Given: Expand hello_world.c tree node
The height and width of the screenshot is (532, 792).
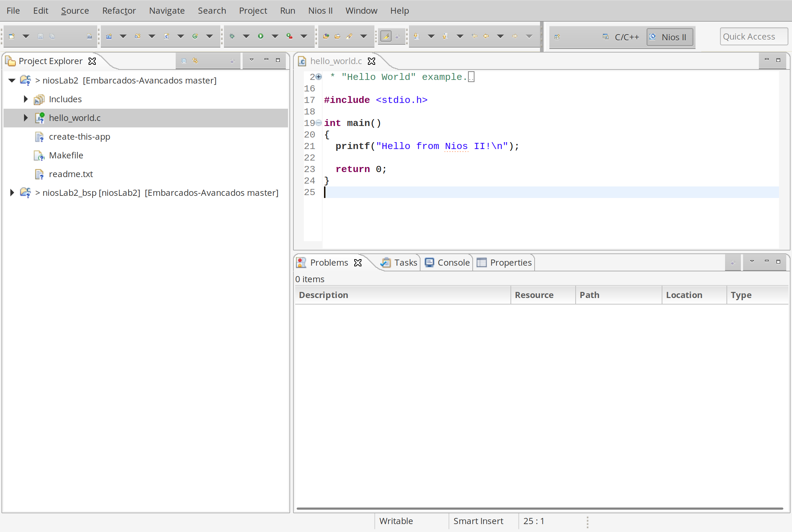Looking at the screenshot, I should point(26,118).
